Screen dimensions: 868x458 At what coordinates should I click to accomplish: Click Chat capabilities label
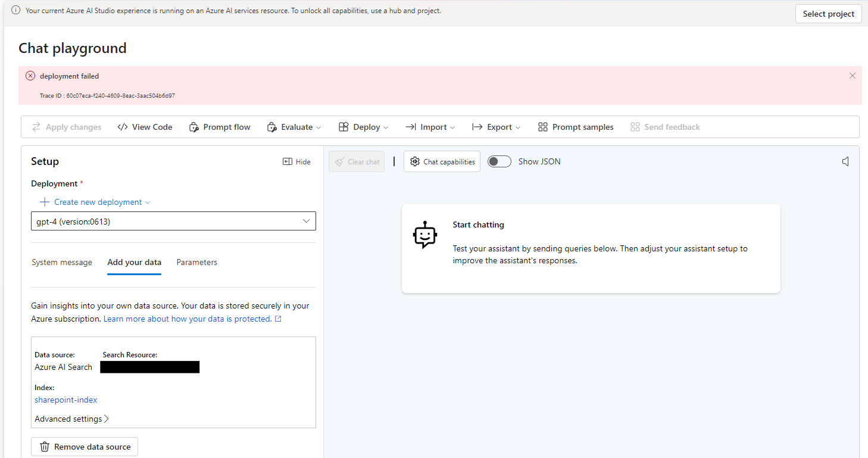click(449, 161)
